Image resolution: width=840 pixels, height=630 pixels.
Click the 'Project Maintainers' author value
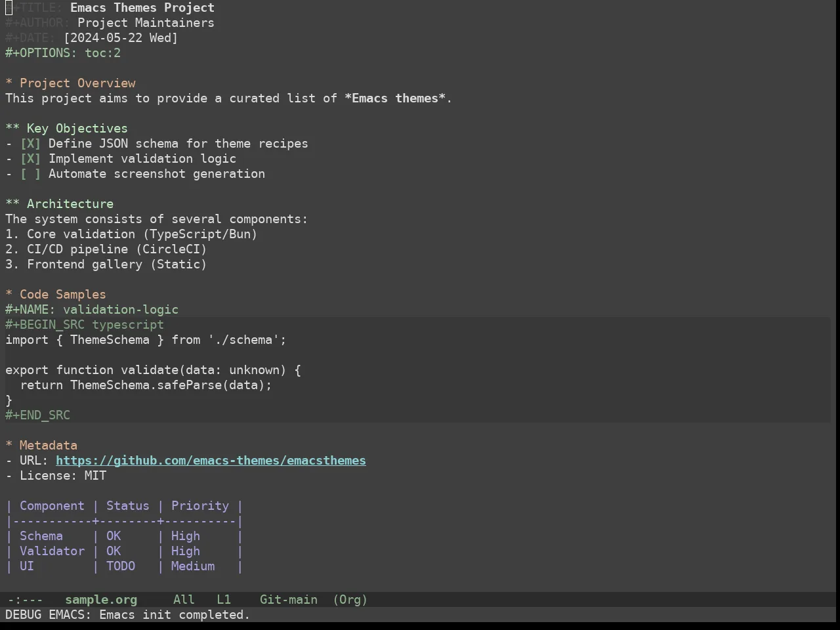pos(146,23)
